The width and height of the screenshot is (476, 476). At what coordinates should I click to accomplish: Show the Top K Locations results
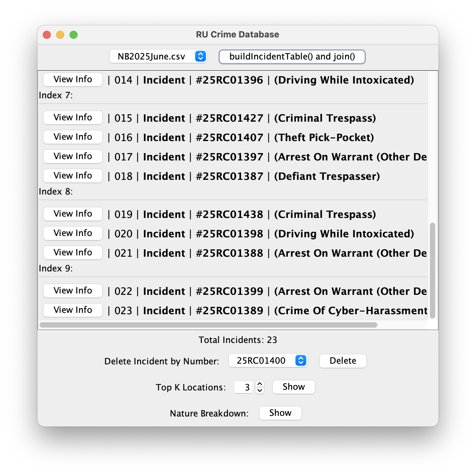pos(293,387)
